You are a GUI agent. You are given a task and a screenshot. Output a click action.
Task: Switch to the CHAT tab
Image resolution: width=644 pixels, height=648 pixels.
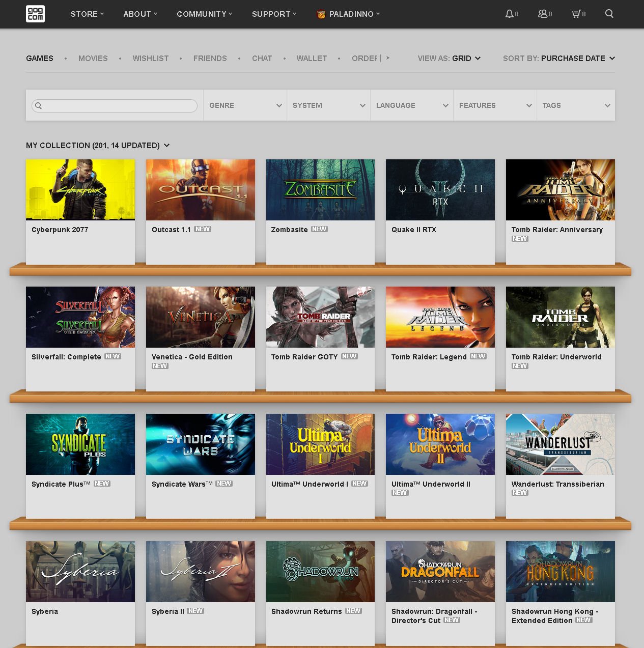click(262, 59)
